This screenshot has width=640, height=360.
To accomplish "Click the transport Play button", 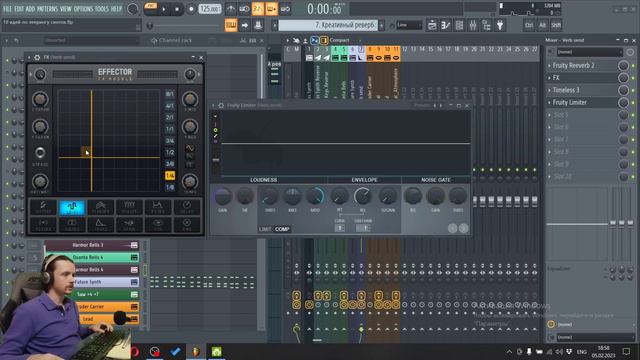I will pyautogui.click(x=164, y=9).
